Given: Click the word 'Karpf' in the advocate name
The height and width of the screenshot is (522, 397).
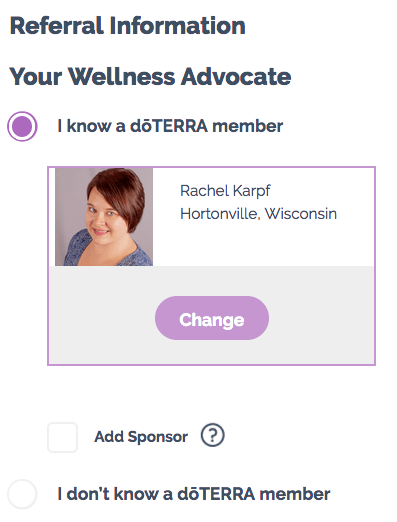Looking at the screenshot, I should point(252,191).
